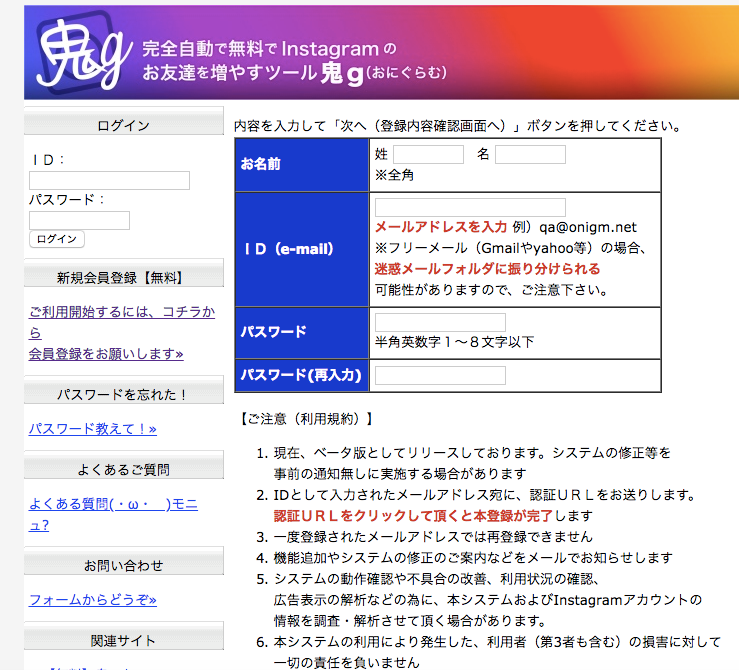Click the banner tagline 完全自動で無料でInstagramの
Screen dimensions: 739x670
[270, 49]
